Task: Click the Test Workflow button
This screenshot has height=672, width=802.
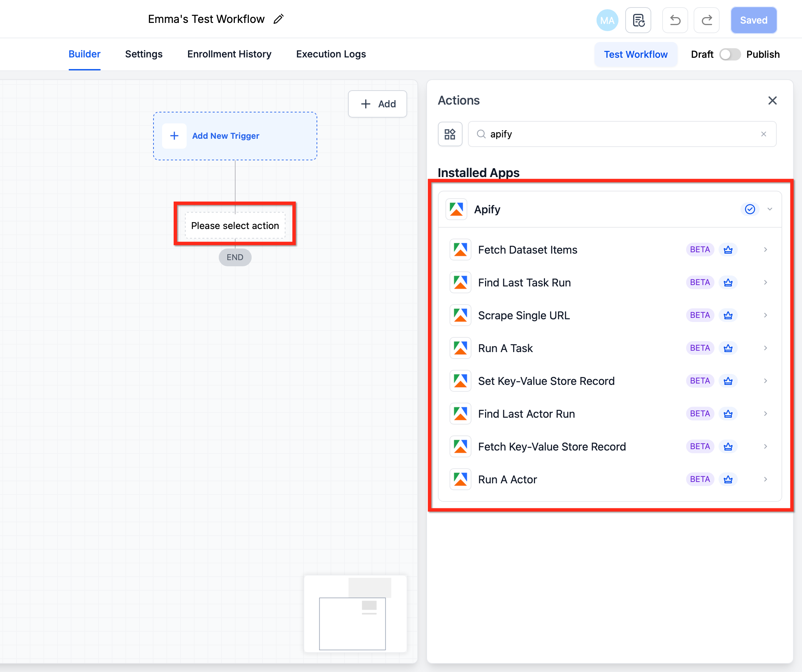Action: pos(636,54)
